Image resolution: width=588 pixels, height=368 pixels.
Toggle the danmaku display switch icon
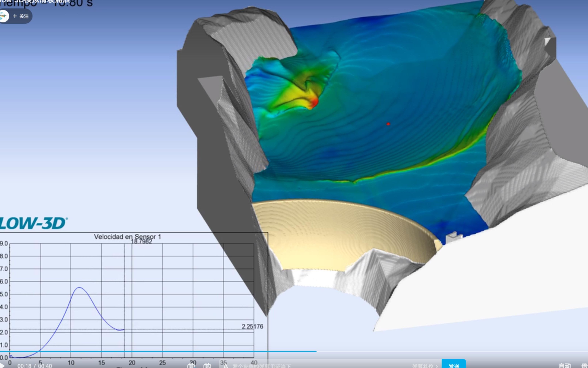point(191,366)
